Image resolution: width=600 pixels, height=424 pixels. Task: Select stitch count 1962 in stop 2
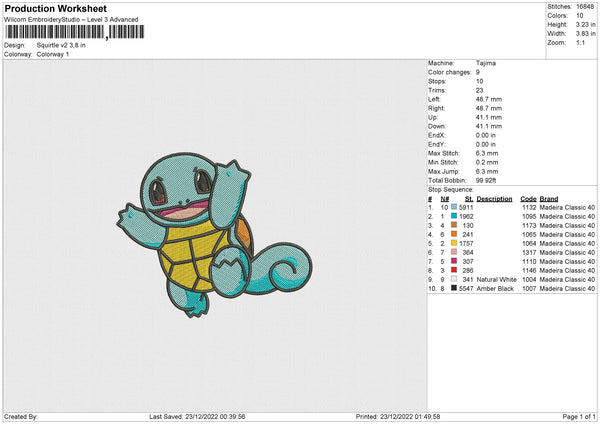(x=466, y=217)
